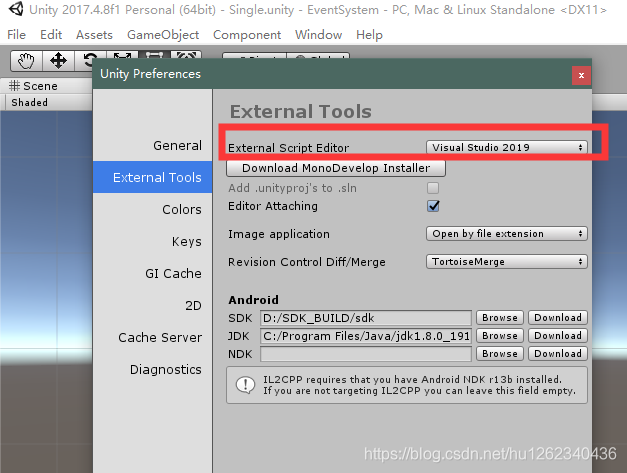Click the Scene tab grid icon
627x473 pixels.
point(14,86)
